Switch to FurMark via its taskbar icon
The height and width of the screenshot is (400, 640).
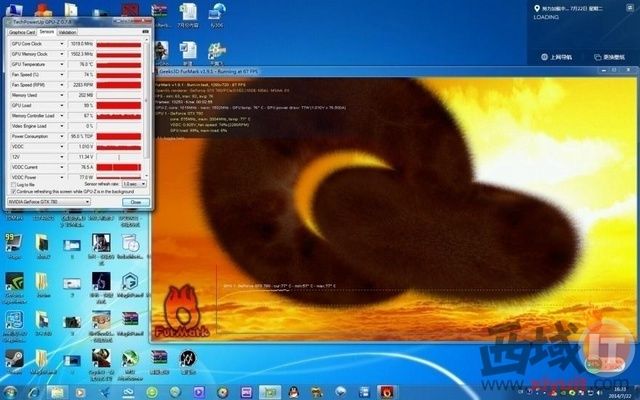(x=387, y=393)
